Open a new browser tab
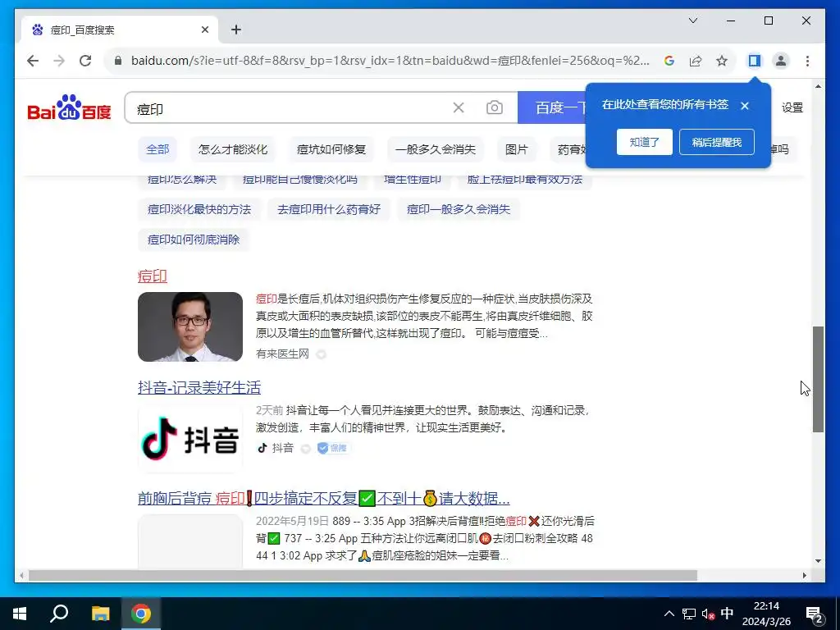Image resolution: width=840 pixels, height=630 pixels. [236, 30]
